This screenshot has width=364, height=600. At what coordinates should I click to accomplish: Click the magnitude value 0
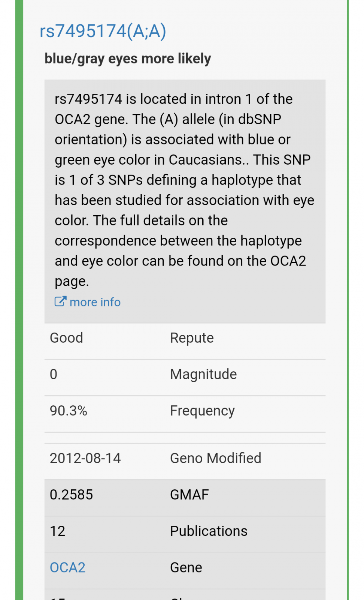tap(54, 374)
